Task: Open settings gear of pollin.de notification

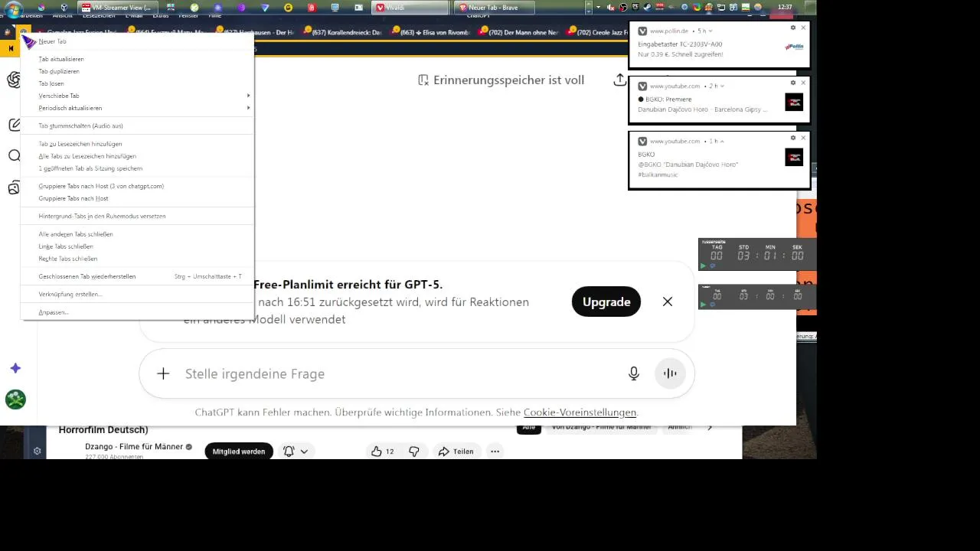Action: tap(793, 28)
